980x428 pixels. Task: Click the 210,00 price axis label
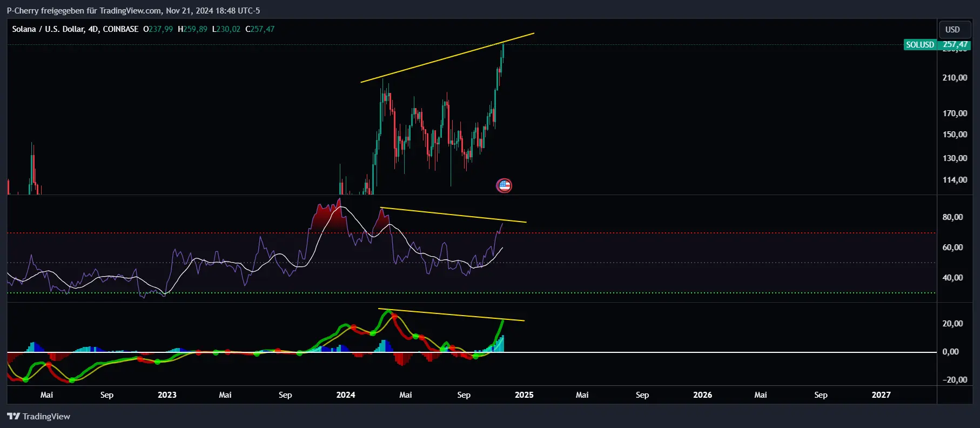[x=955, y=78]
